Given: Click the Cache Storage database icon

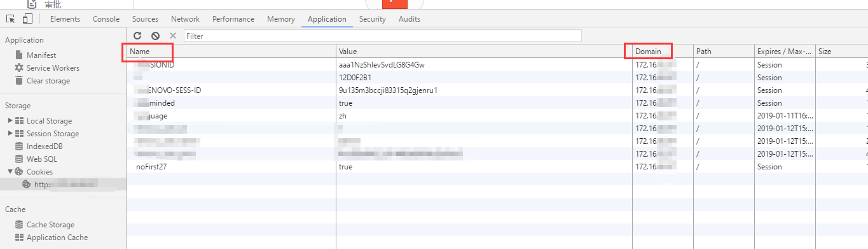Looking at the screenshot, I should click(x=19, y=225).
